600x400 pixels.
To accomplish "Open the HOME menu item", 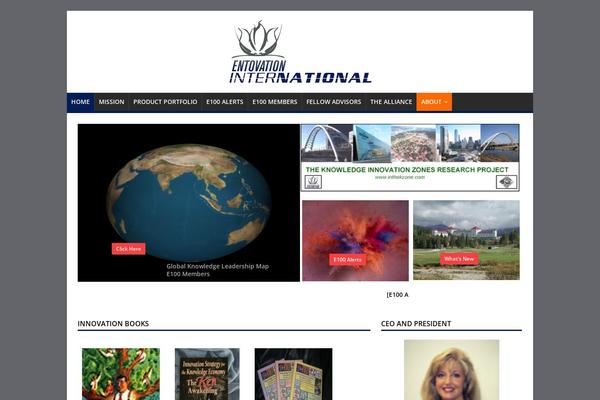I will (80, 102).
